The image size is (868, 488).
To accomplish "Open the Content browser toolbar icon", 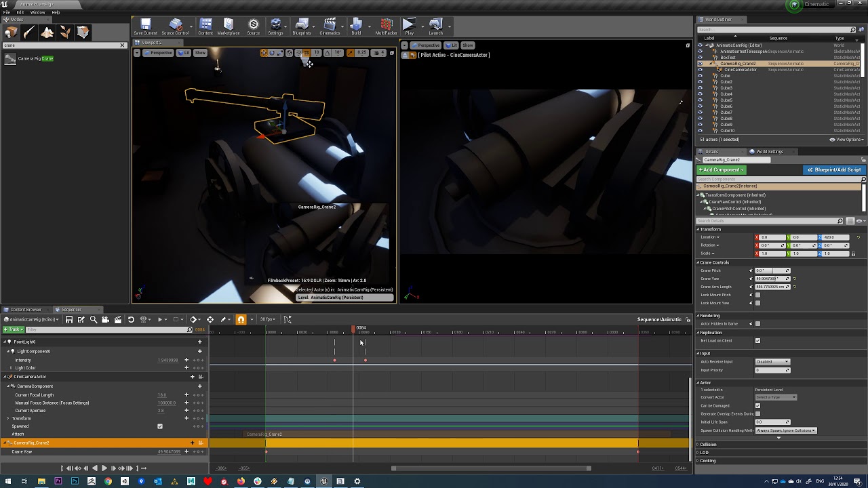I will click(x=205, y=27).
